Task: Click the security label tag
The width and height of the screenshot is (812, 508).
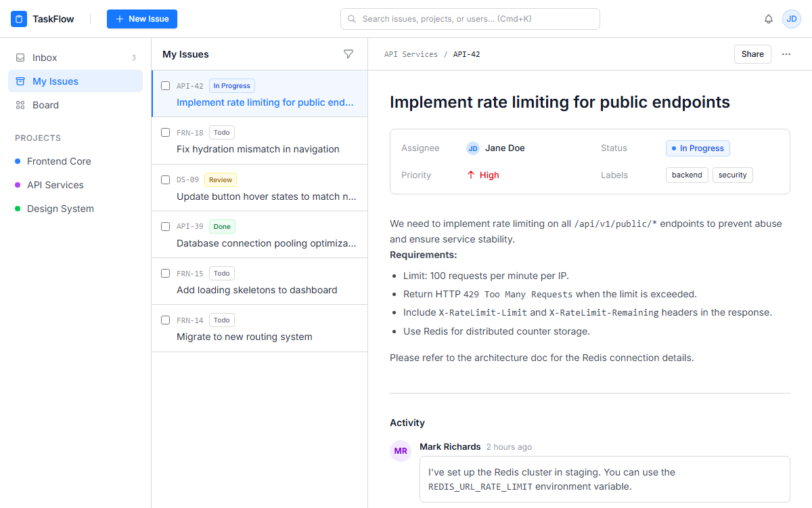Action: pyautogui.click(x=733, y=175)
